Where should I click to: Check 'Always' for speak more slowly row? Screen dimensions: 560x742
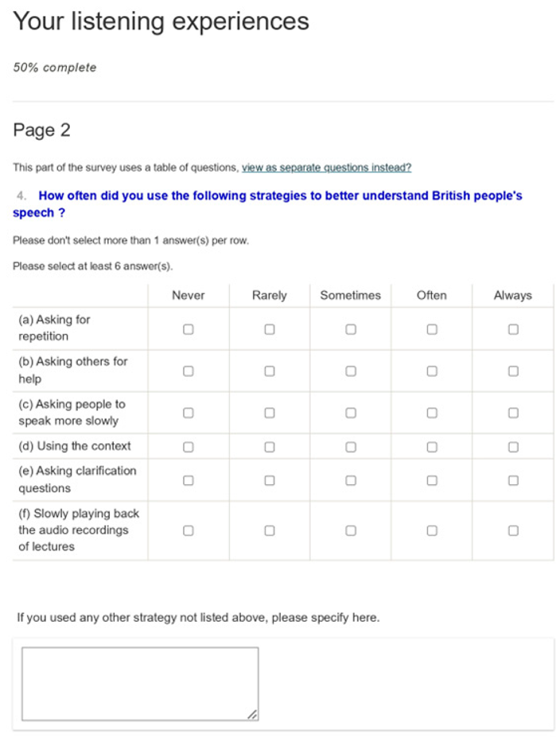coord(513,413)
